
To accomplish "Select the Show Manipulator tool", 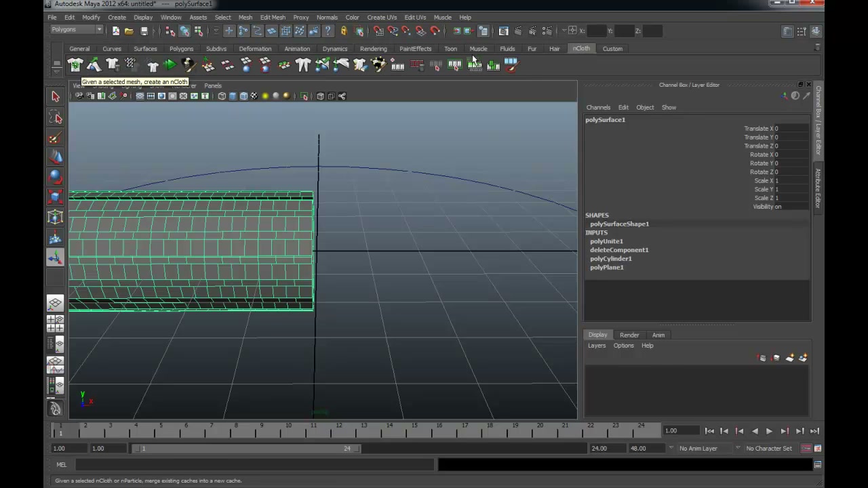I will (56, 257).
